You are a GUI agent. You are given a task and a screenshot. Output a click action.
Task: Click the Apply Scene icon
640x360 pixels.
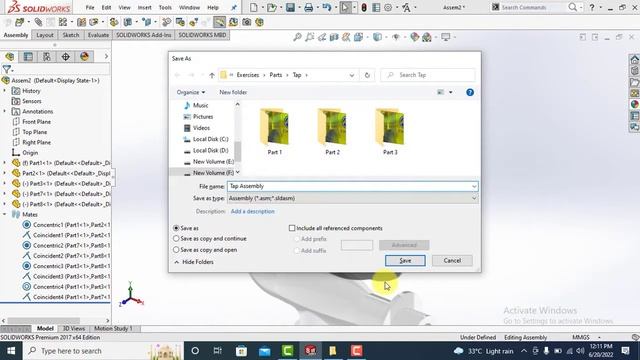(x=427, y=37)
